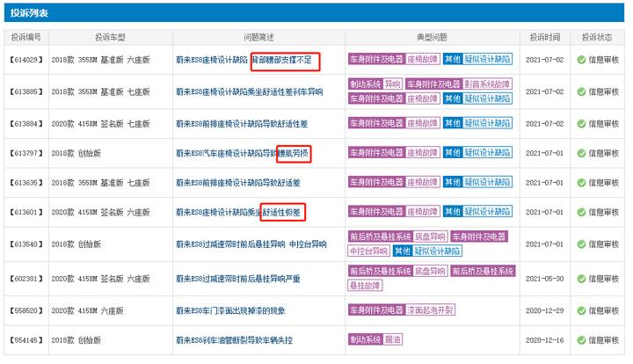Click 座椅故障 tag in row 614029
The width and height of the screenshot is (633, 364).
click(x=422, y=59)
